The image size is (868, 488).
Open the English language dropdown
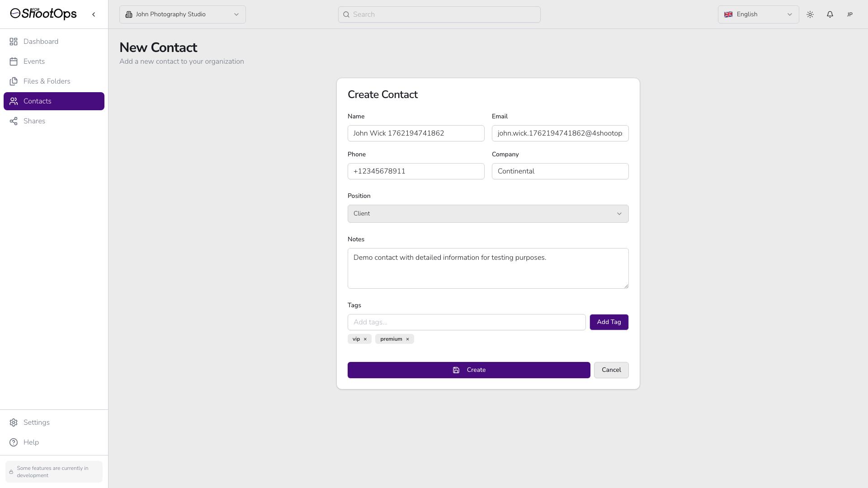[758, 14]
